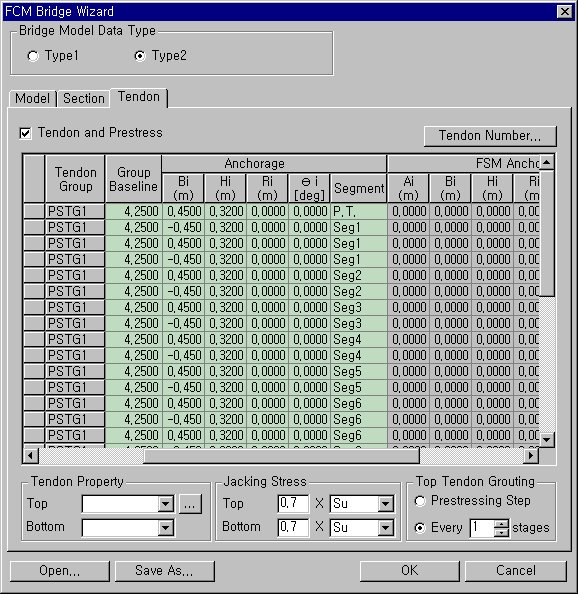Expand Top tendon property dropdown

[166, 504]
